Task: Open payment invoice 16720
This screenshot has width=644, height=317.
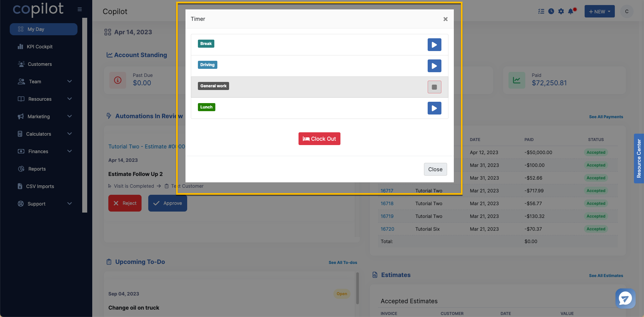Action: click(387, 229)
